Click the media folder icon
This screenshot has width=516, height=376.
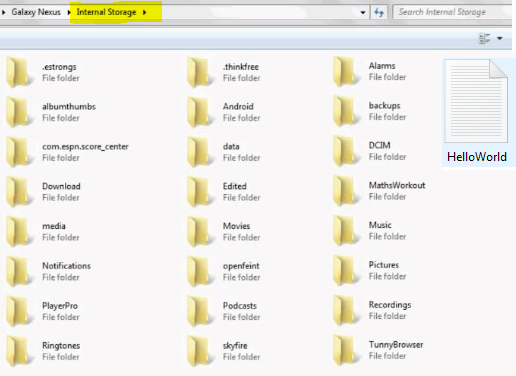[x=20, y=231]
